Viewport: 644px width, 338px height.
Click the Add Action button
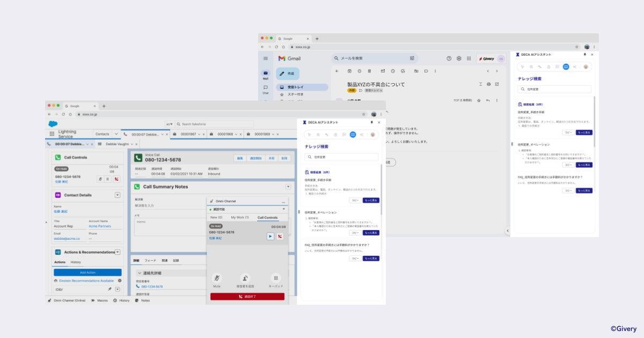(x=87, y=273)
